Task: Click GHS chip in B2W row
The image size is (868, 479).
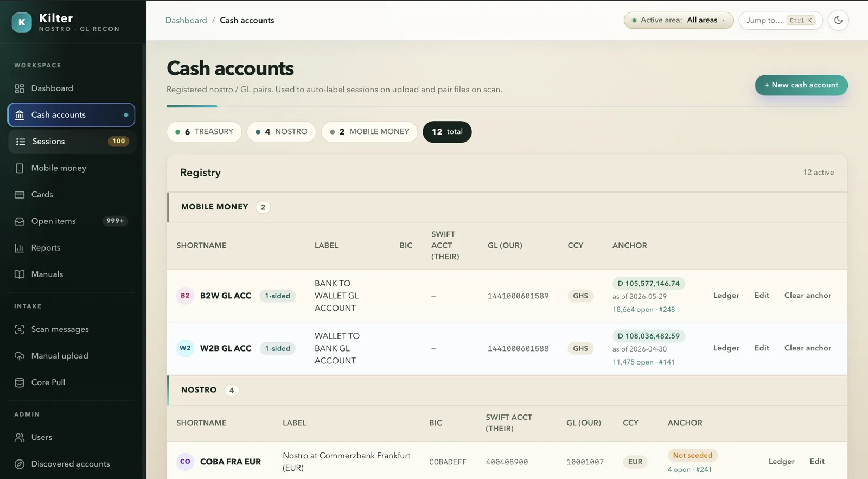Action: [x=580, y=296]
